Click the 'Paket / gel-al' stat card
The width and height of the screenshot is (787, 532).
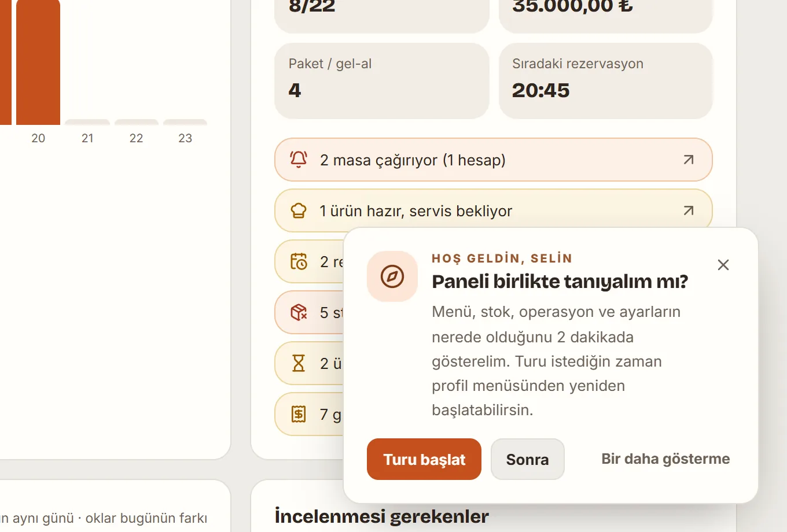tap(382, 81)
